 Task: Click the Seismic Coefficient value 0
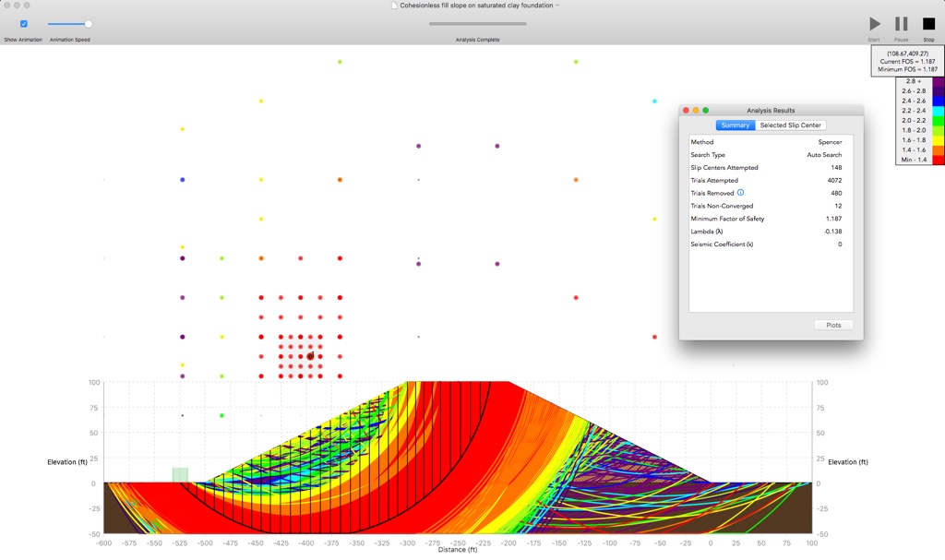(x=840, y=244)
